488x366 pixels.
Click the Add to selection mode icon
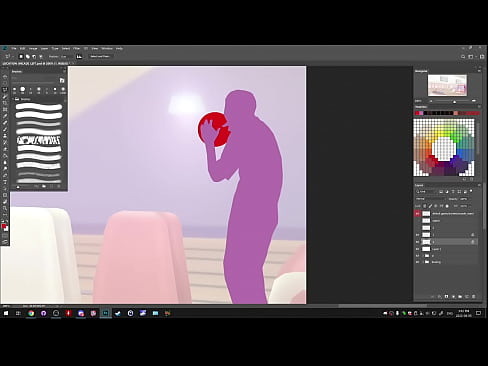click(28, 57)
